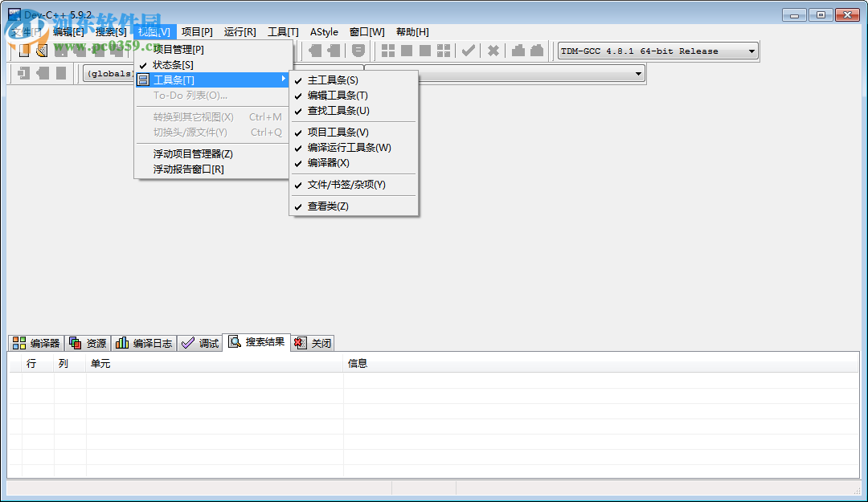
Task: Select the syntax check checkmark icon
Action: click(x=469, y=51)
